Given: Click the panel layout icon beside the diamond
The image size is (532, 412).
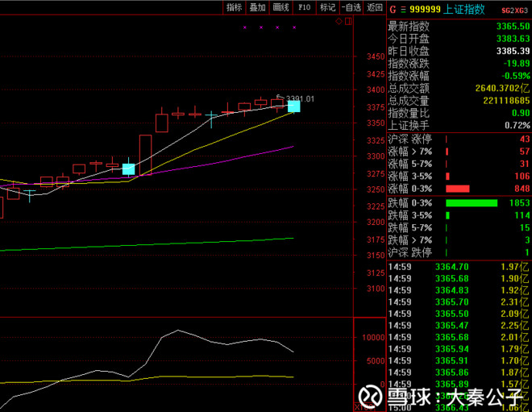Looking at the screenshot, I should click(348, 22).
